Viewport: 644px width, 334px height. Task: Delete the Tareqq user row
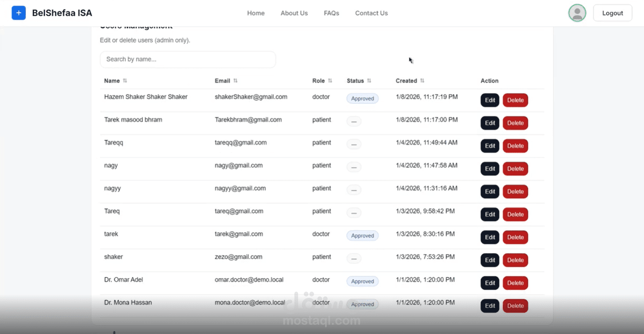point(515,146)
